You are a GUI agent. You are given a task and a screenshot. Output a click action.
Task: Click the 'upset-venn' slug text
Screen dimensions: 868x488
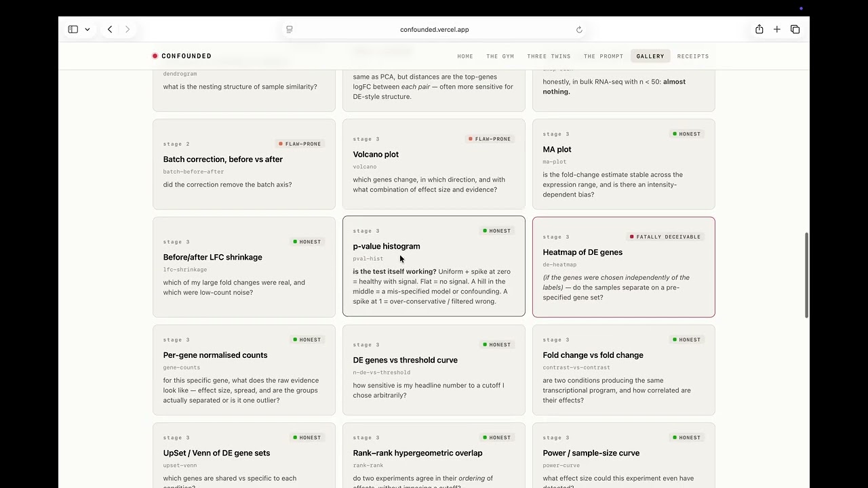180,466
